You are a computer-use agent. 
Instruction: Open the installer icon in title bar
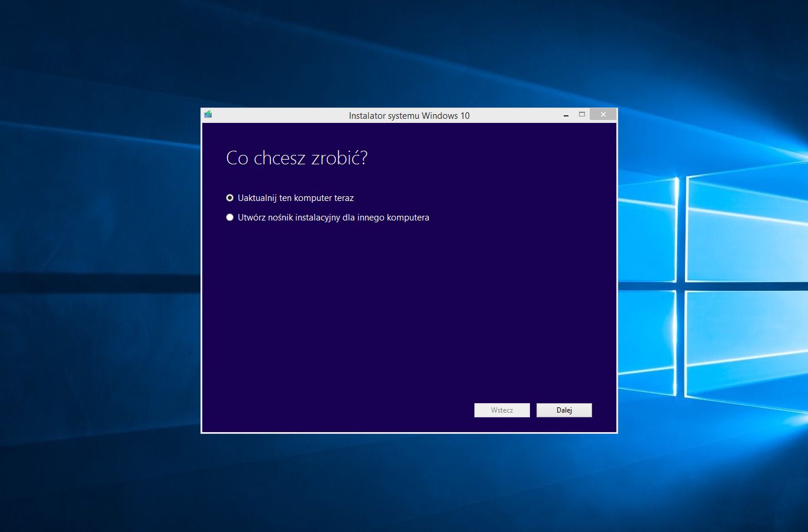[x=208, y=115]
